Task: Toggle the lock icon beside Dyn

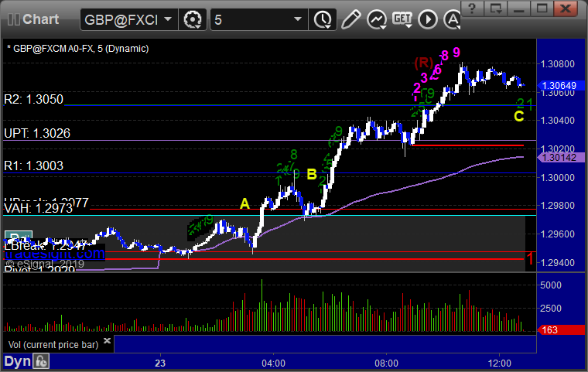Action: tap(41, 361)
